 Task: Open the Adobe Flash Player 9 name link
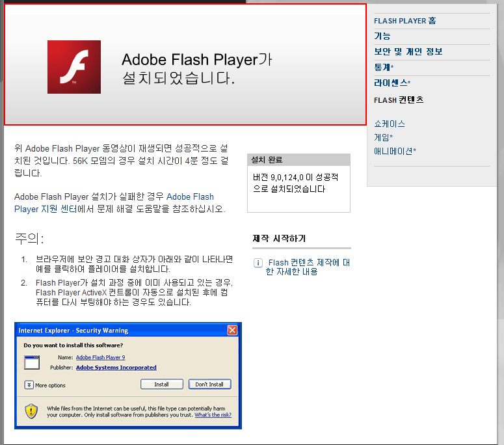coord(100,357)
